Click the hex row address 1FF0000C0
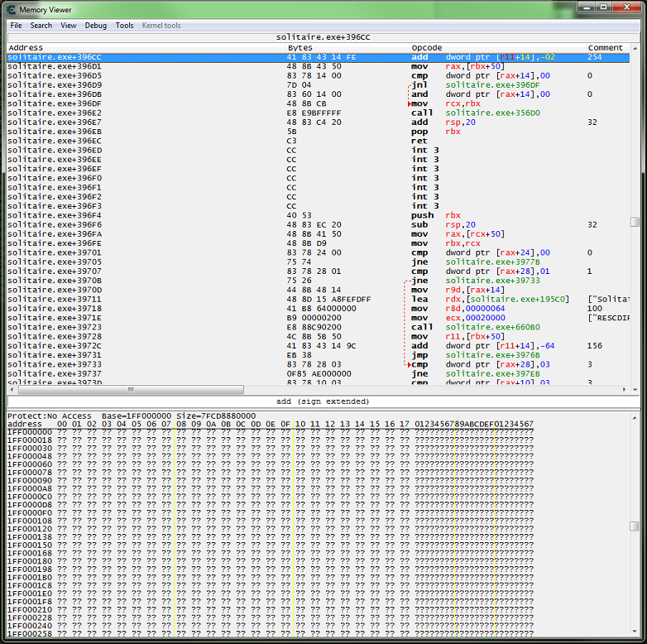This screenshot has height=644, width=647. pos(30,497)
